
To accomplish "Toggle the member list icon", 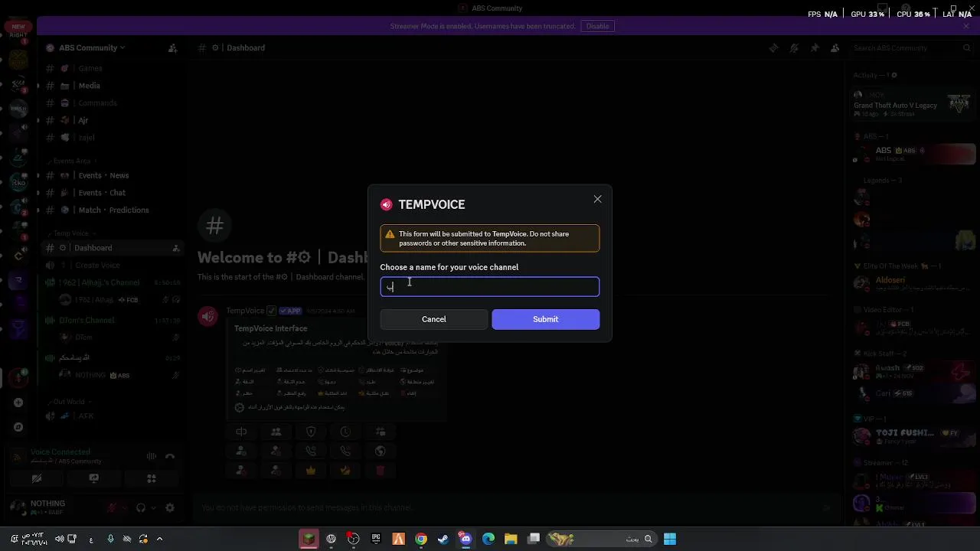I will click(x=835, y=47).
